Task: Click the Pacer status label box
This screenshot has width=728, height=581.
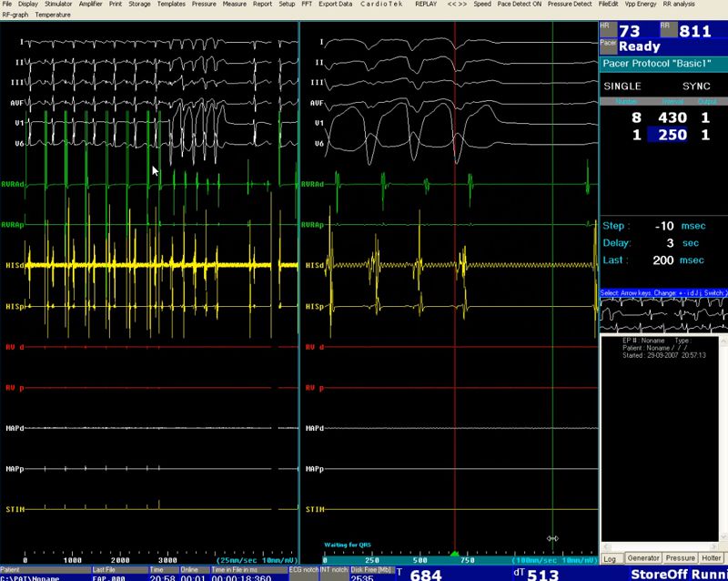Action: 608,46
